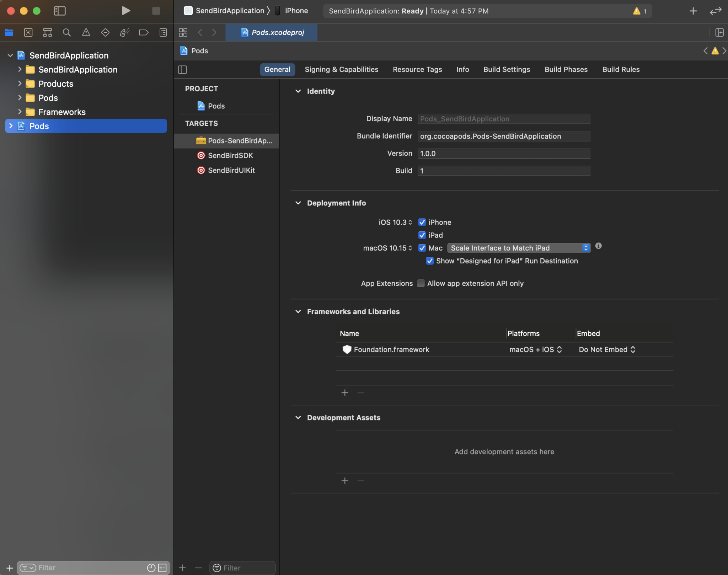This screenshot has height=575, width=728.
Task: Expand the SendBirdApplication folder
Action: click(20, 70)
